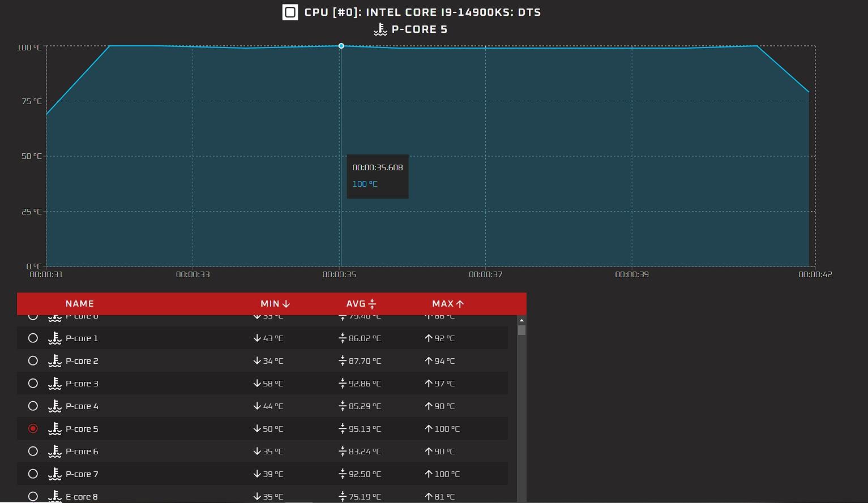The height and width of the screenshot is (503, 868).
Task: Click the scrollbar up arrow above the table scrollbar
Action: pyautogui.click(x=521, y=320)
